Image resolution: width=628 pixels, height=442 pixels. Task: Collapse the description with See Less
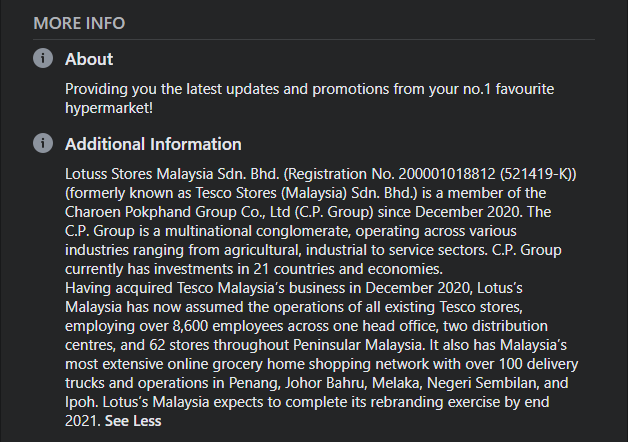click(x=132, y=422)
